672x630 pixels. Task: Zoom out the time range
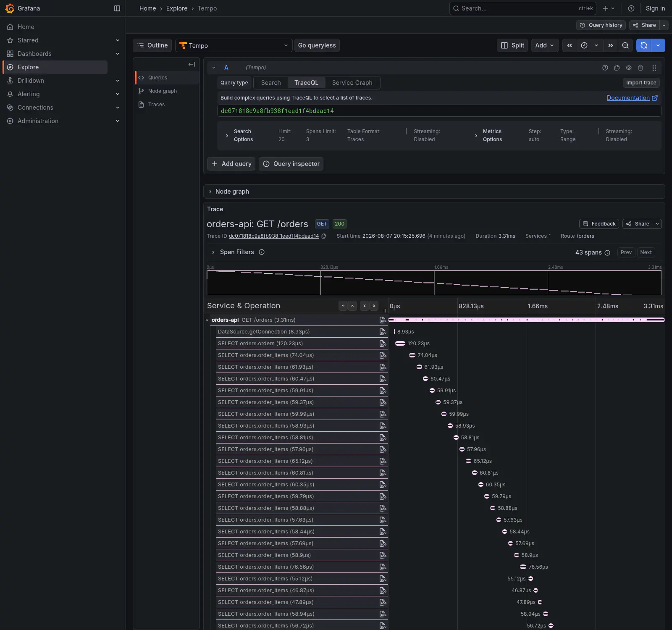point(625,45)
